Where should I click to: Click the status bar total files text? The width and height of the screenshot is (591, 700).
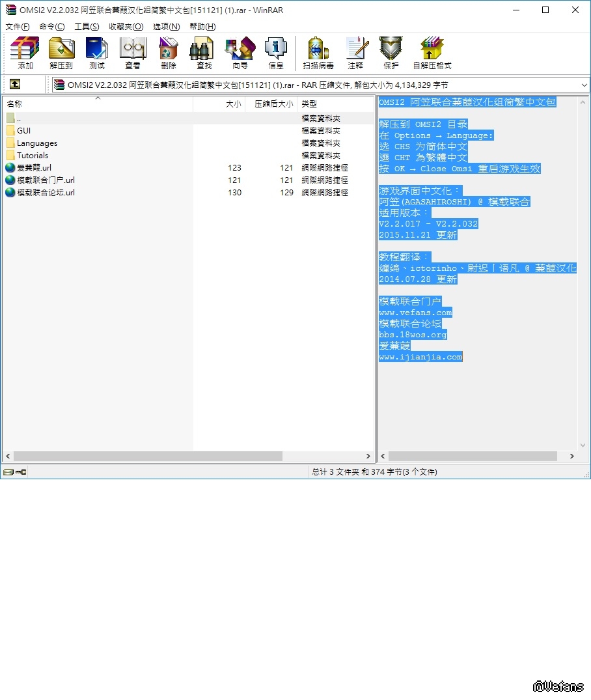pos(374,472)
